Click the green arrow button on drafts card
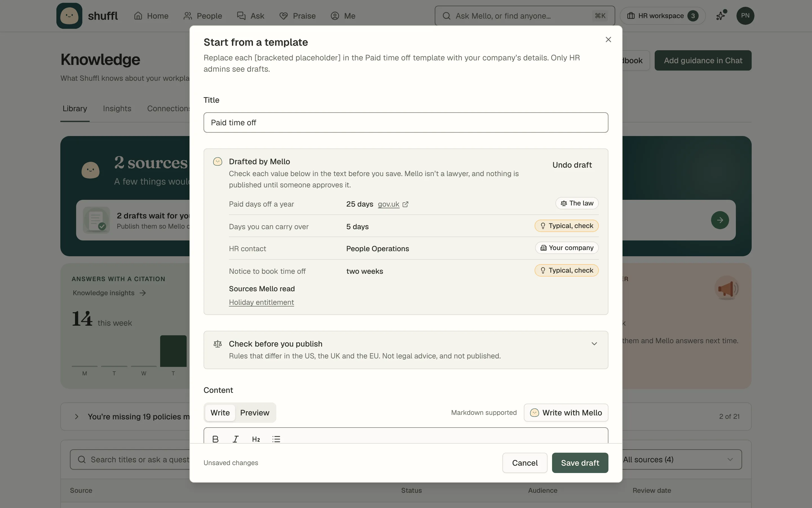This screenshot has width=812, height=508. [x=720, y=220]
